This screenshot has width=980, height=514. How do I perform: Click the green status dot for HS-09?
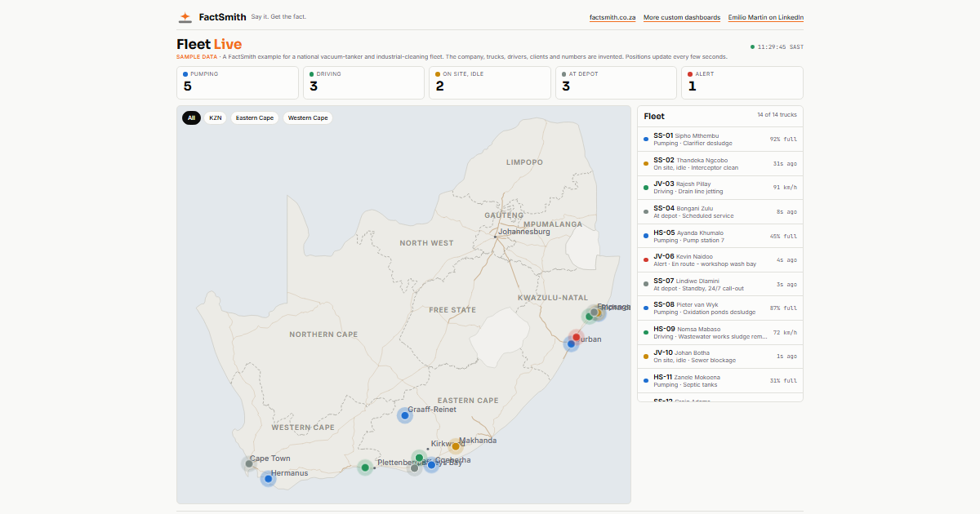point(646,332)
